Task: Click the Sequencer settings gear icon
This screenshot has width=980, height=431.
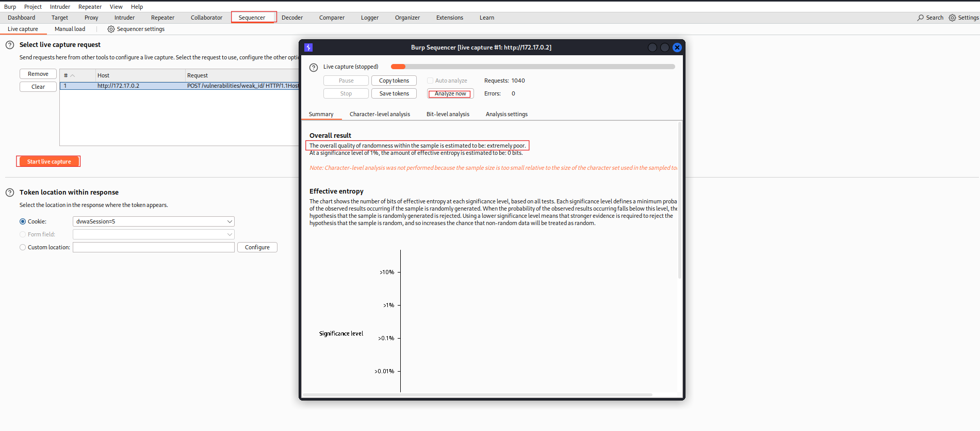Action: point(111,29)
